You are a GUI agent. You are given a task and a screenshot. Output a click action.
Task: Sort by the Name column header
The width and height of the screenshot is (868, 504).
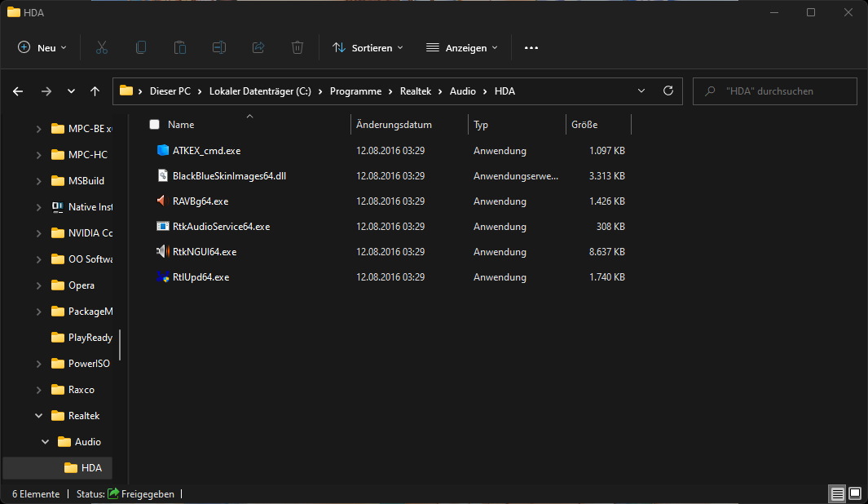[x=181, y=125]
